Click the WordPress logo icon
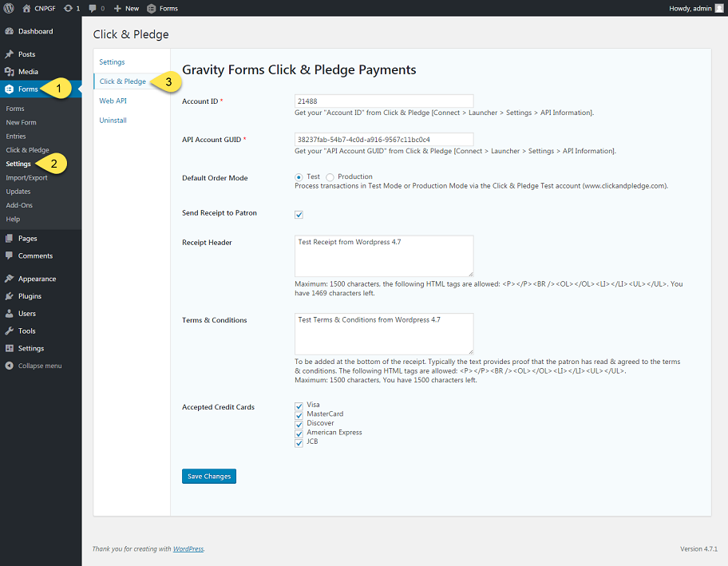728x566 pixels. (x=9, y=8)
